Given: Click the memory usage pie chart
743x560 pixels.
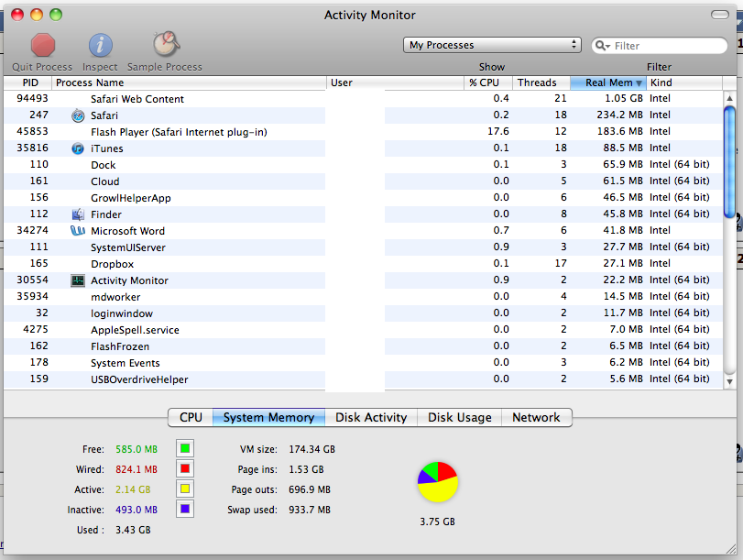Looking at the screenshot, I should [x=438, y=482].
